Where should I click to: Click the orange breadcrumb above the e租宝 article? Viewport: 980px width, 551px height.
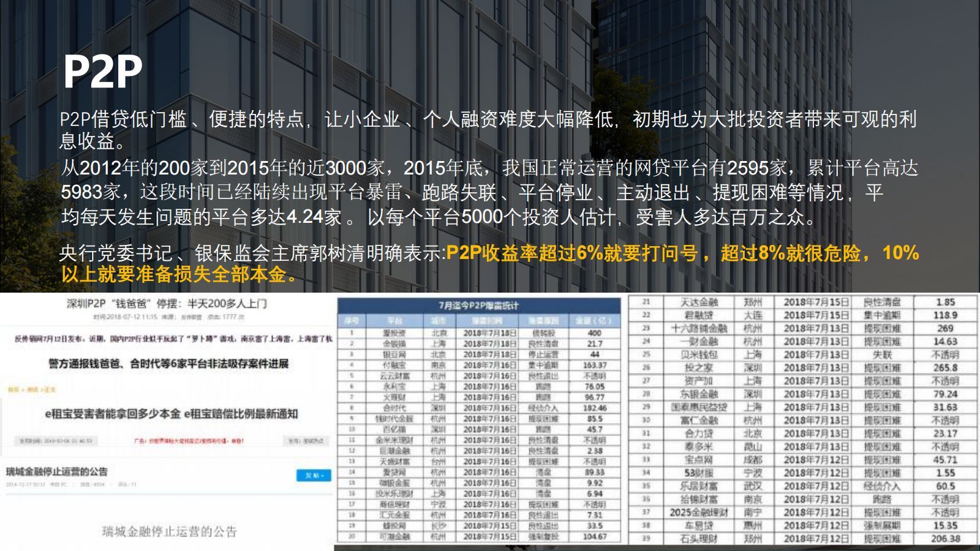(x=31, y=389)
